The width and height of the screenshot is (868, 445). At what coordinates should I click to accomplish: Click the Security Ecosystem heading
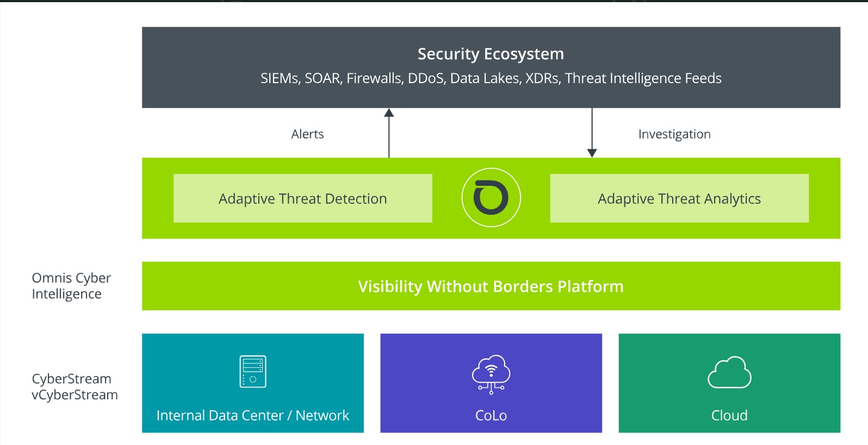(x=491, y=54)
